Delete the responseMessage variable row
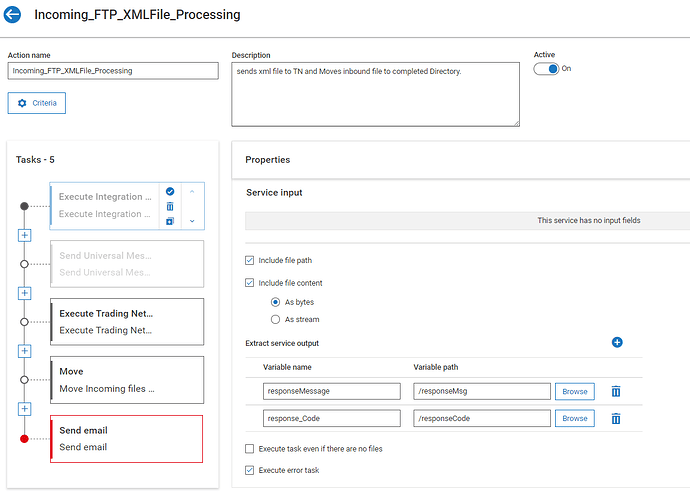Image resolution: width=690 pixels, height=492 pixels. pos(616,391)
